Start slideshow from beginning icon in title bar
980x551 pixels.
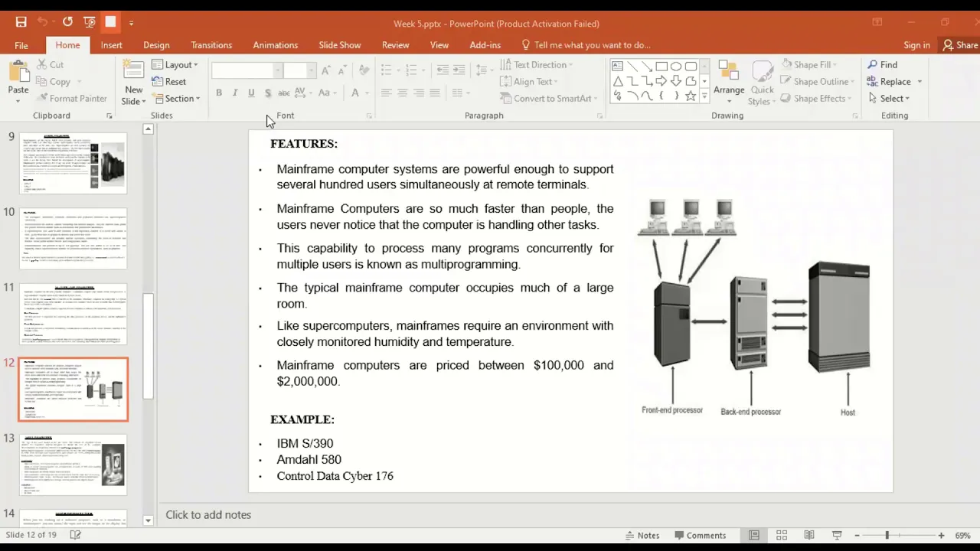pos(90,22)
